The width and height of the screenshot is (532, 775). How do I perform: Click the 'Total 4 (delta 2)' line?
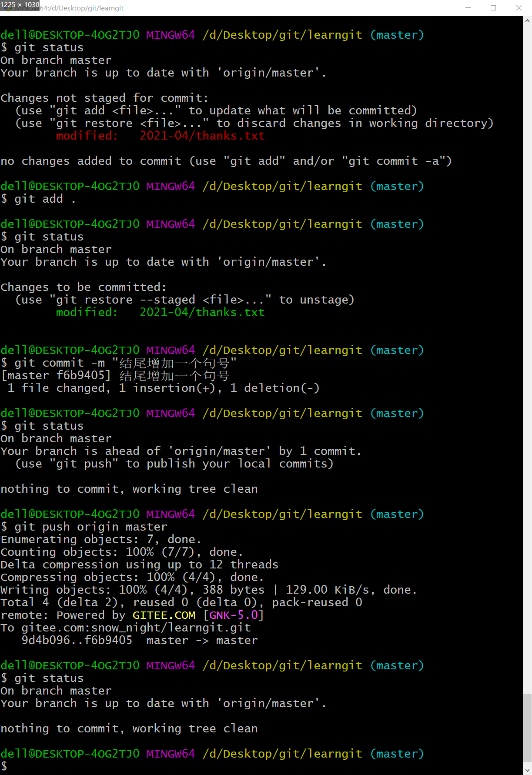coord(181,602)
